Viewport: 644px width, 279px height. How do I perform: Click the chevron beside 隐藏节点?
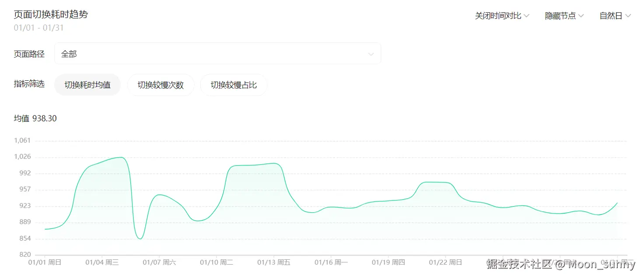point(581,16)
